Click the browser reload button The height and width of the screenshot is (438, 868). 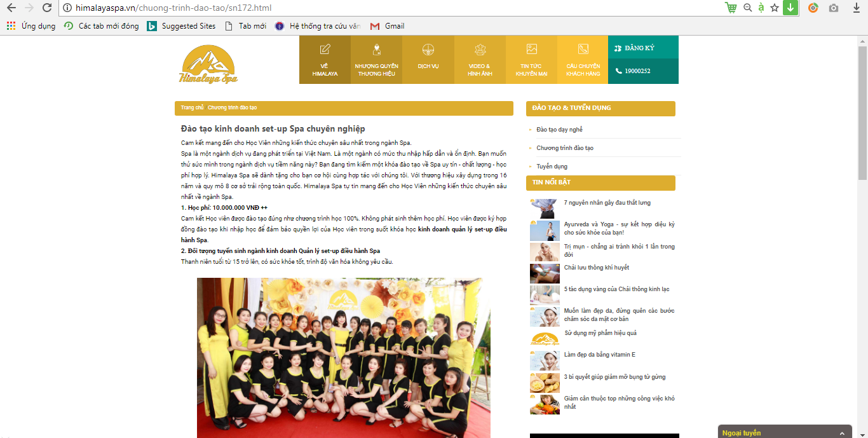pos(47,8)
